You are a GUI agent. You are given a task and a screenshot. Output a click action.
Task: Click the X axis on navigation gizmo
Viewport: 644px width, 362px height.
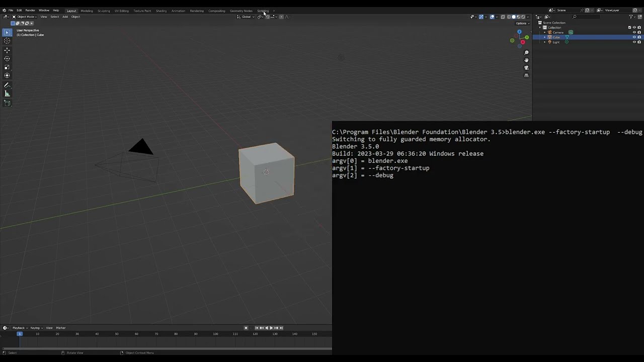coord(523,42)
